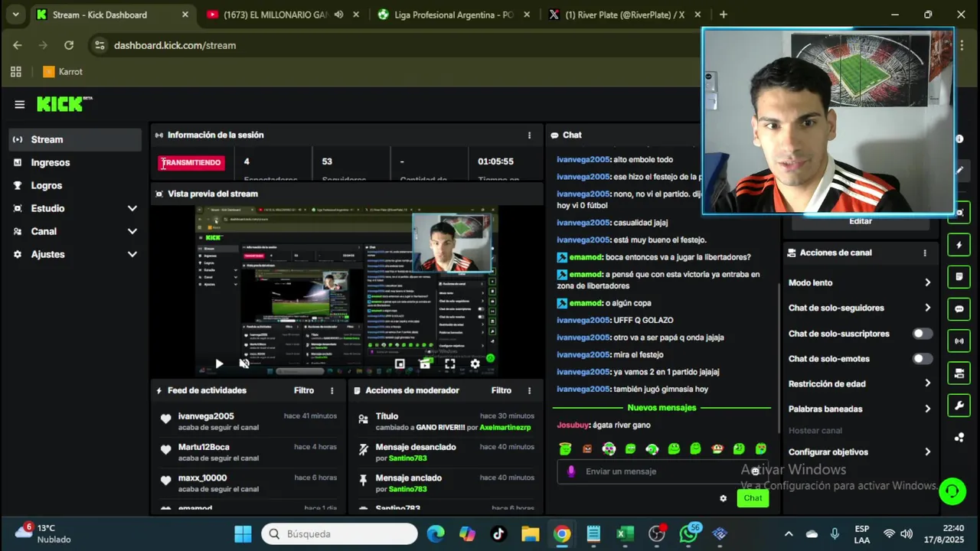980x551 pixels.
Task: Open Acciones de canal options menu
Action: [x=925, y=253]
